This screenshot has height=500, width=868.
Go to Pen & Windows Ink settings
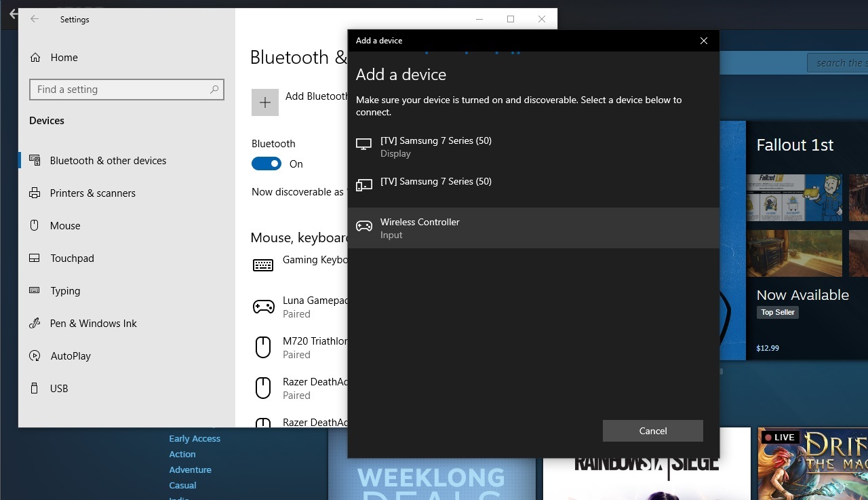pos(93,324)
